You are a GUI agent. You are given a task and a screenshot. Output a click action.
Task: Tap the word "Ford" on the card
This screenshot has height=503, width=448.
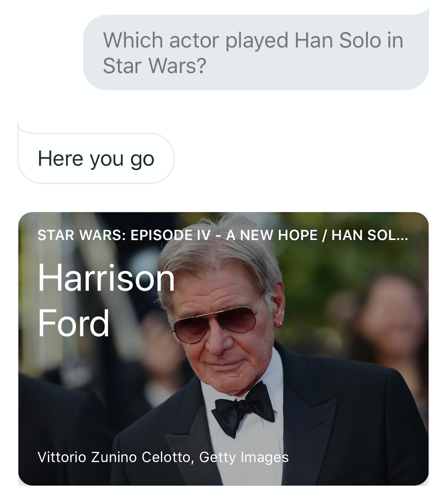[73, 323]
